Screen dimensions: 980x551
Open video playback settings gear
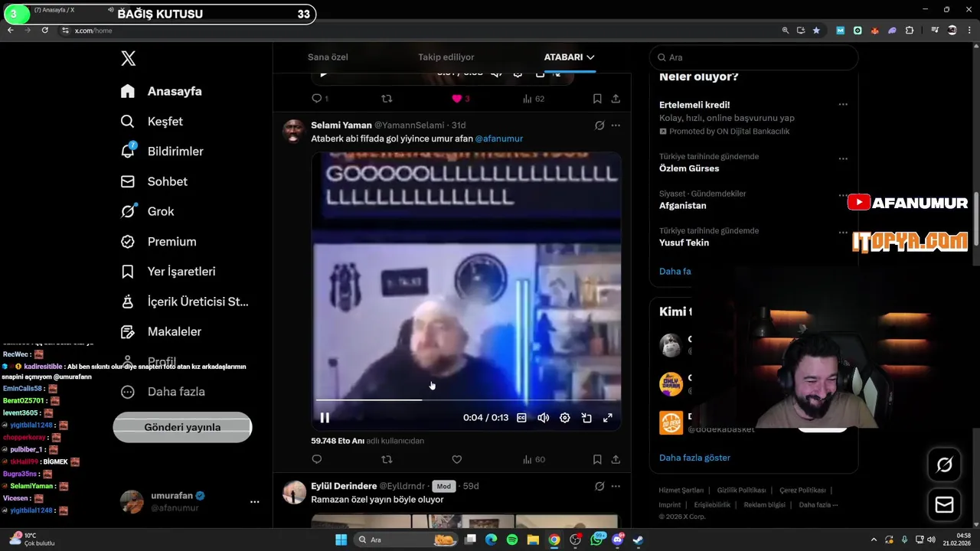[564, 418]
